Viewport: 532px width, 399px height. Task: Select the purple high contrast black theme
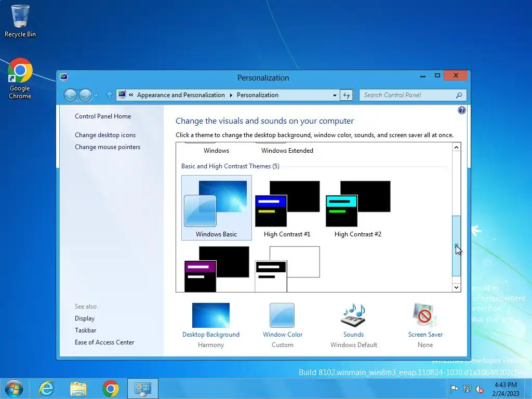click(x=217, y=269)
